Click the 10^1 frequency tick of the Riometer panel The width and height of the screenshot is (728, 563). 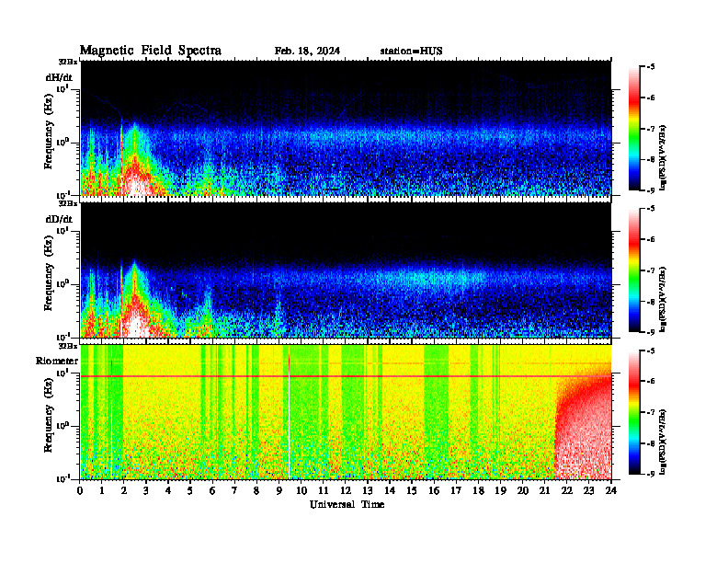tap(63, 372)
